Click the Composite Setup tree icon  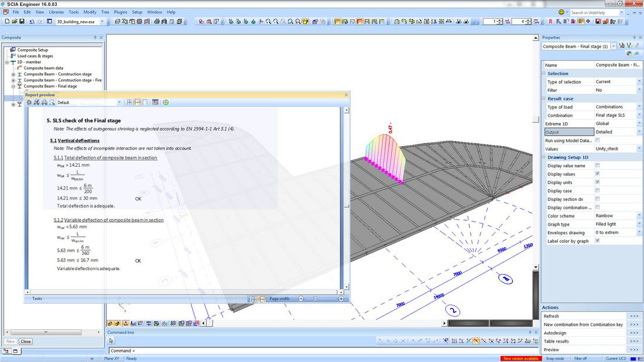[x=13, y=50]
